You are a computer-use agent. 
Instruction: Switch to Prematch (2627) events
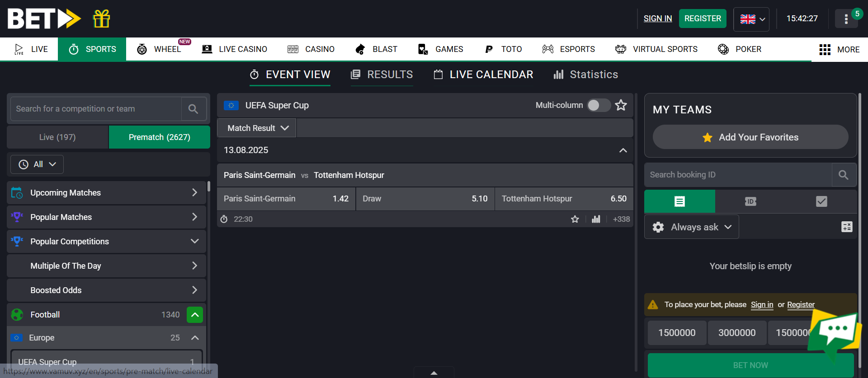[x=160, y=137]
